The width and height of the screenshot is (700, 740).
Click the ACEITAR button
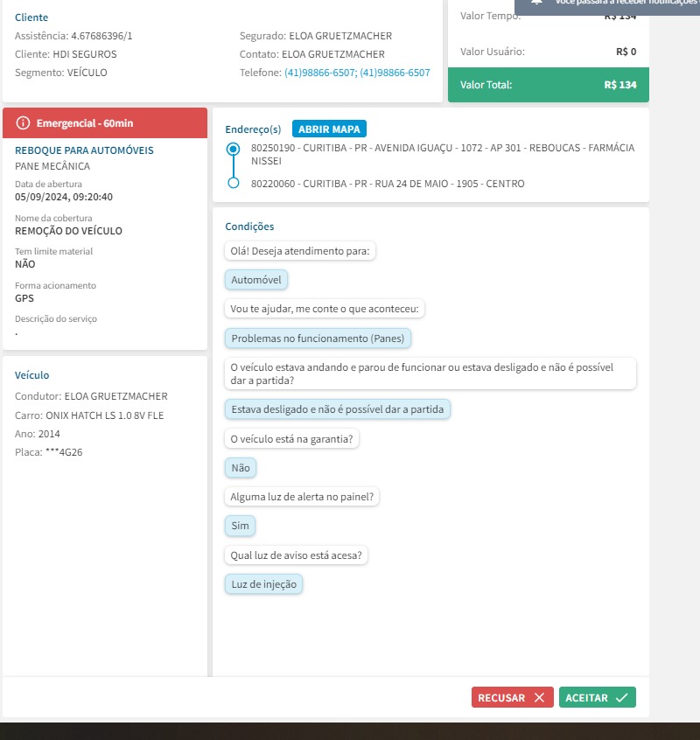pyautogui.click(x=597, y=697)
